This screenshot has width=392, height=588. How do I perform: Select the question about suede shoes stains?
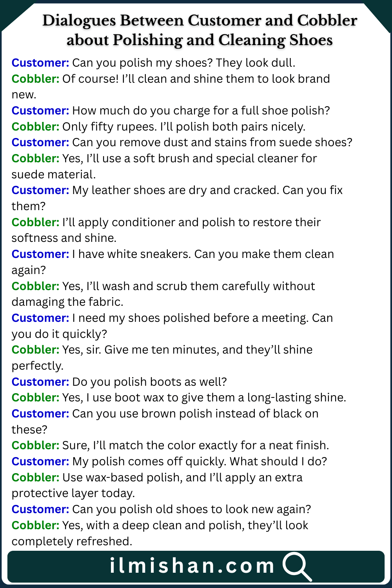(212, 142)
